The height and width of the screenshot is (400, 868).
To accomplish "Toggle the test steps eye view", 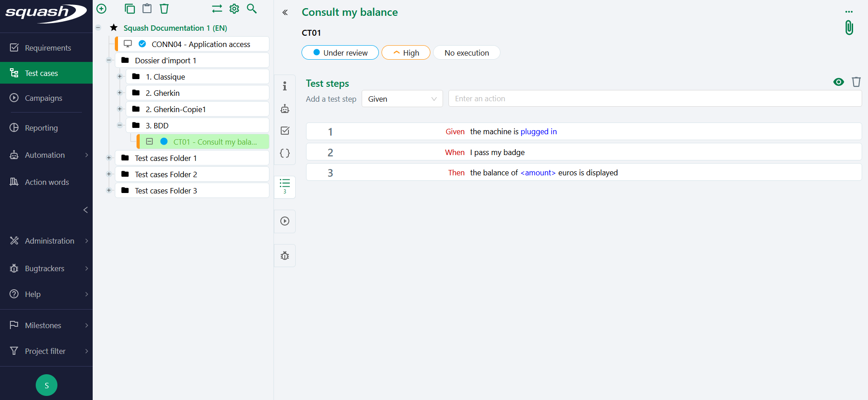I will 839,82.
